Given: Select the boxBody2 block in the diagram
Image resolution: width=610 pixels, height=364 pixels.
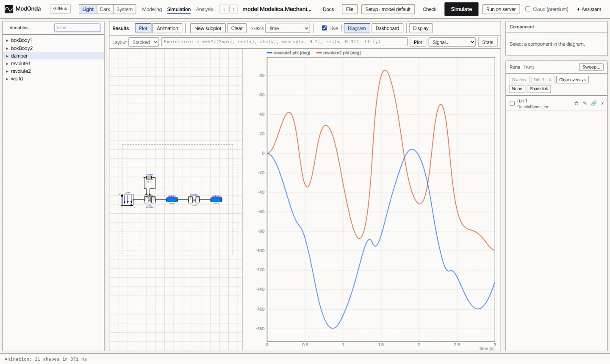Looking at the screenshot, I should coord(216,199).
